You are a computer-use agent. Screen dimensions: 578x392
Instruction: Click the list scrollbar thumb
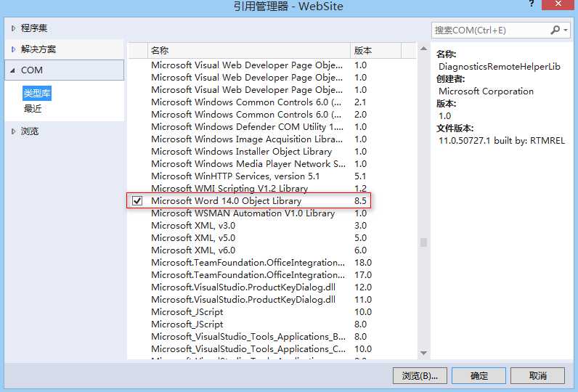coord(423,242)
